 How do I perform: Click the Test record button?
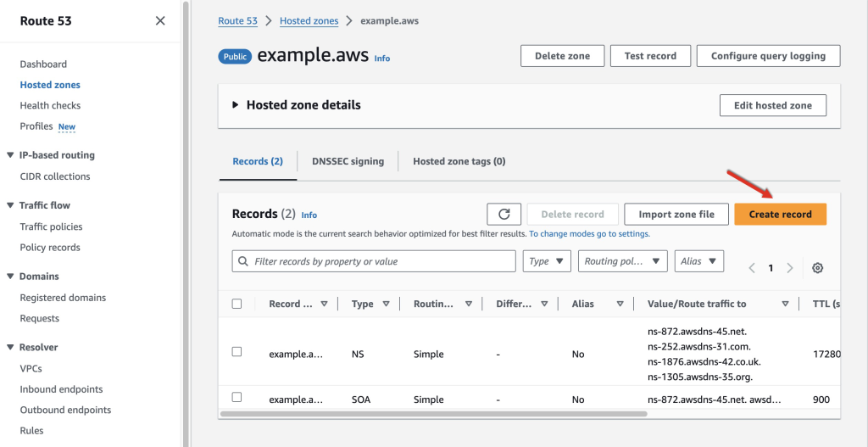click(650, 56)
